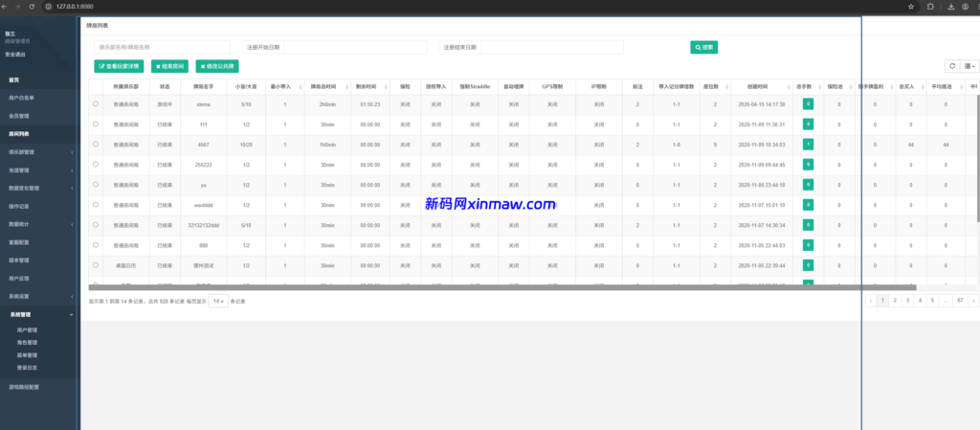Click the table refresh icon

point(951,66)
